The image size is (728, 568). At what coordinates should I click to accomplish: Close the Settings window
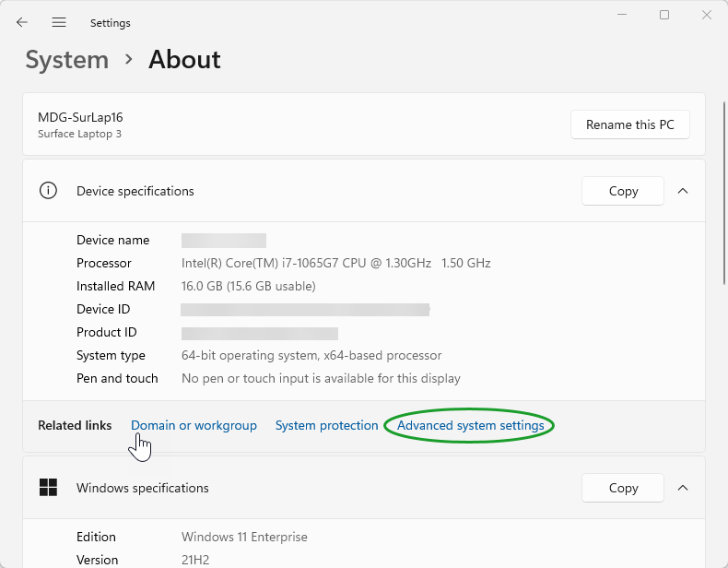[706, 15]
